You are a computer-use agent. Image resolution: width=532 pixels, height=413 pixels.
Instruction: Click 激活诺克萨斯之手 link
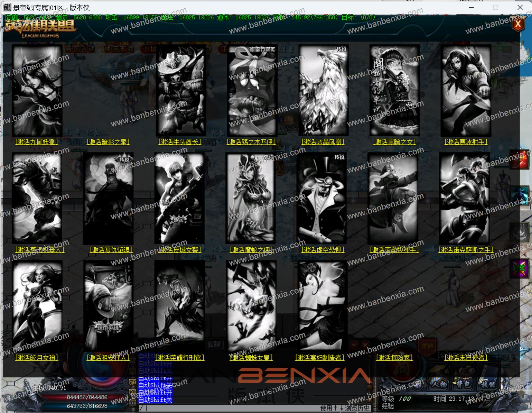466,250
